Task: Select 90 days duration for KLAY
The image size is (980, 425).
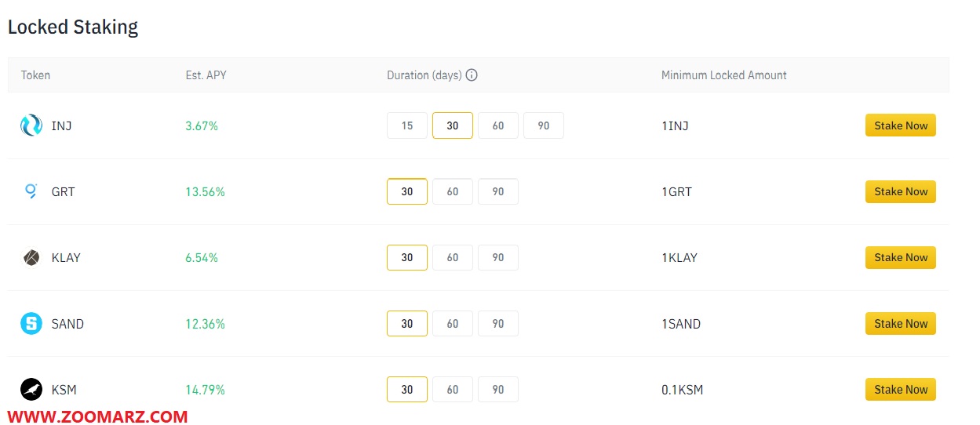Action: click(498, 257)
